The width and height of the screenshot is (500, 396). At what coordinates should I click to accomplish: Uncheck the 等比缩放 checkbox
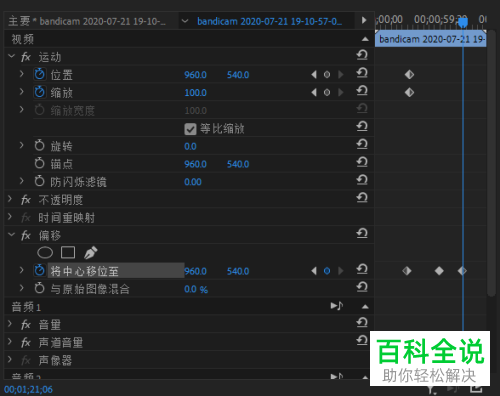pyautogui.click(x=190, y=129)
